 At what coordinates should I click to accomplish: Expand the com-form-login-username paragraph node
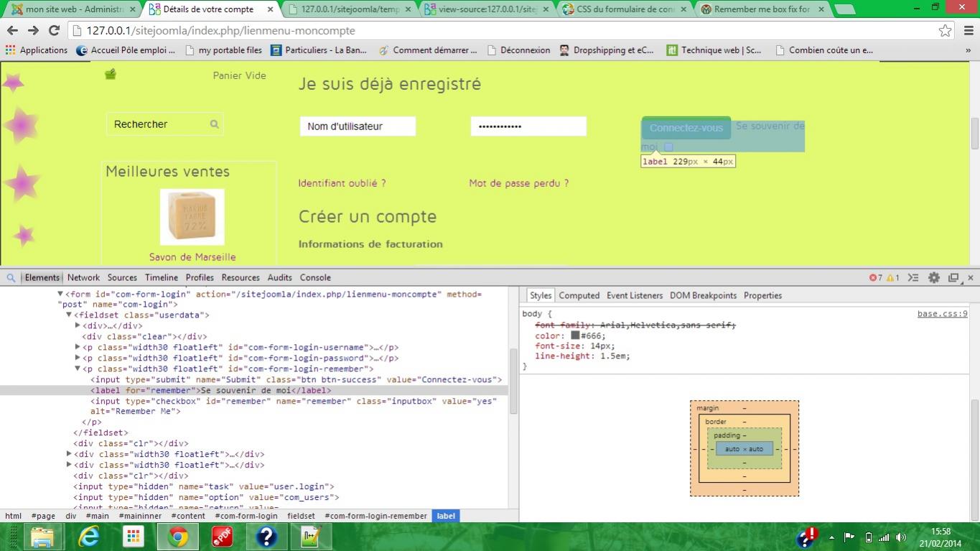click(x=78, y=348)
